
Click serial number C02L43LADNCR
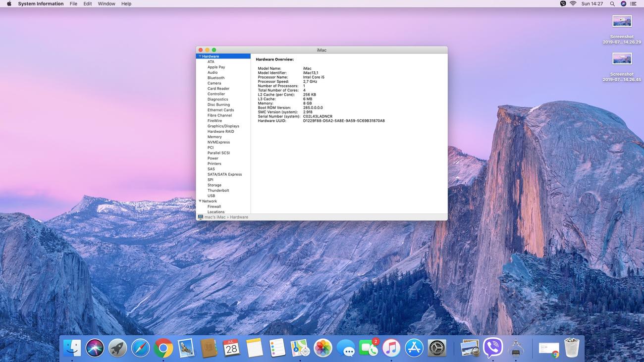click(318, 116)
